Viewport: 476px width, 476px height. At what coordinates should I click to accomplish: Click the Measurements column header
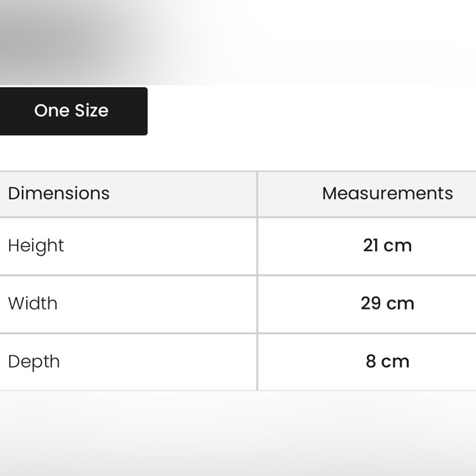(387, 194)
